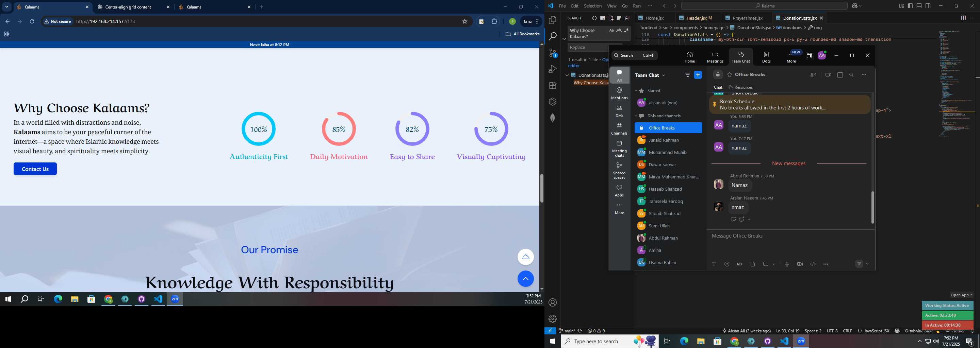Click the new chat plus button in Zoom
This screenshot has width=980, height=348.
tap(698, 75)
